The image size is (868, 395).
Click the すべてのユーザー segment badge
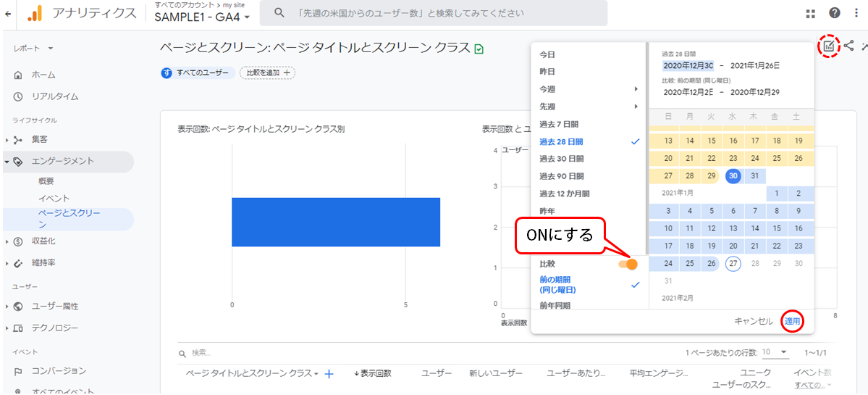(x=198, y=72)
